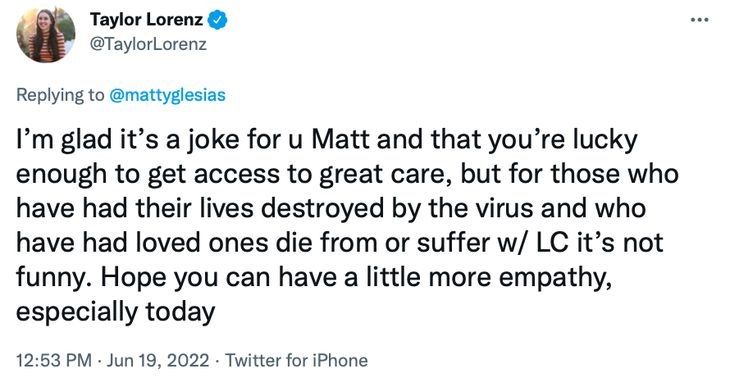
Task: Click the final words "especially today"
Action: 115,312
